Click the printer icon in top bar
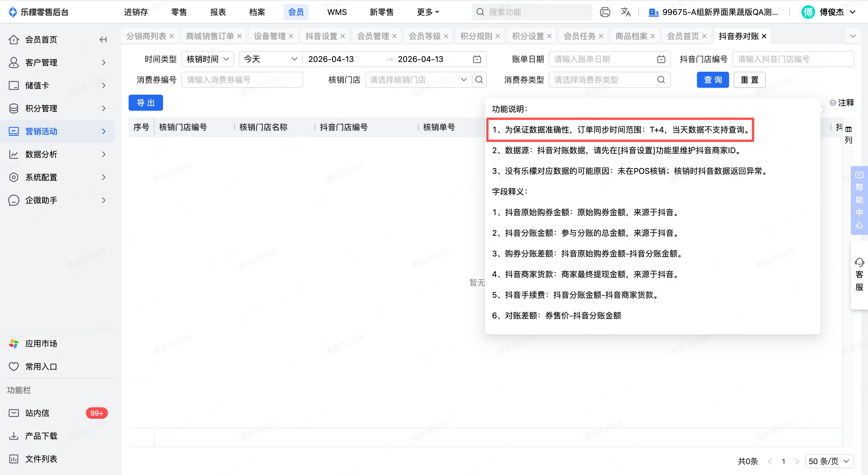This screenshot has width=868, height=475. 604,12
